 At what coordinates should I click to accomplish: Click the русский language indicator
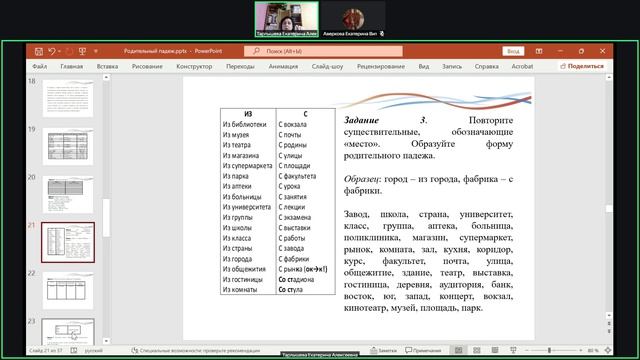click(93, 350)
